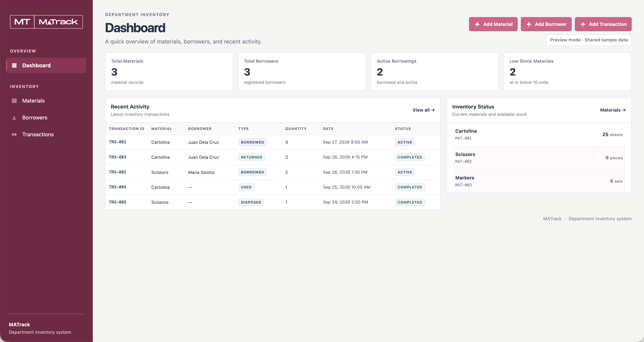Click the Transactions arrows icon in sidebar

tap(14, 135)
